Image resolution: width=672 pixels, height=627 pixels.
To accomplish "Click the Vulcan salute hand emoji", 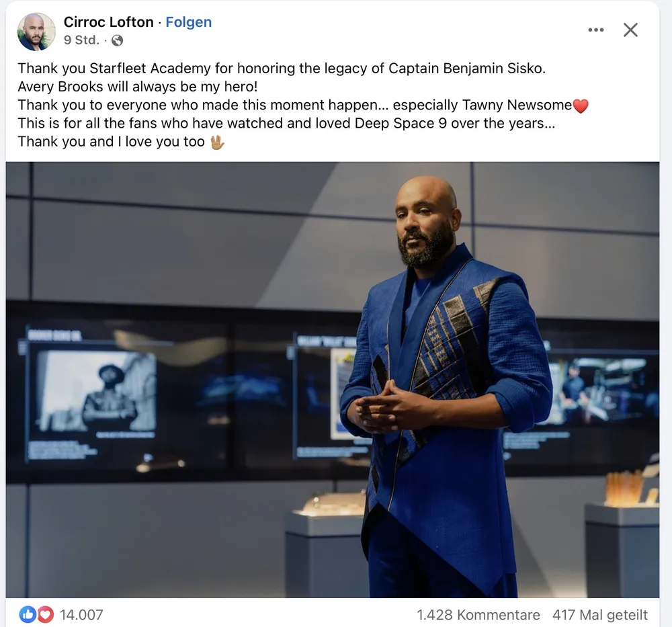I will (217, 142).
